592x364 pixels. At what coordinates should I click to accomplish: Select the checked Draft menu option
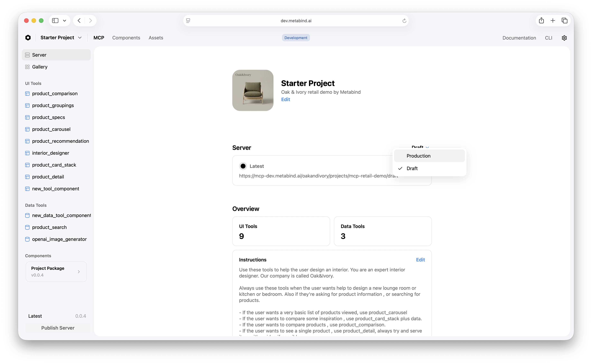429,168
